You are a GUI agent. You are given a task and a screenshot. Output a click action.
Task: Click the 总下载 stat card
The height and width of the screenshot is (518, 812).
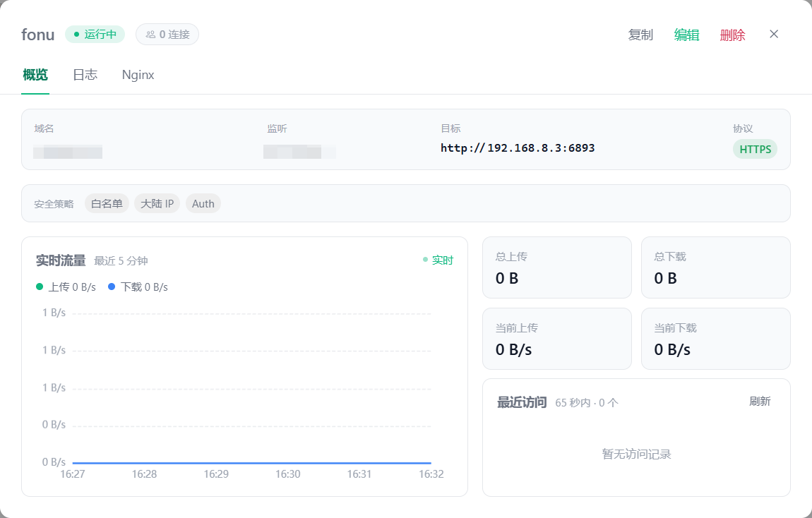point(716,267)
